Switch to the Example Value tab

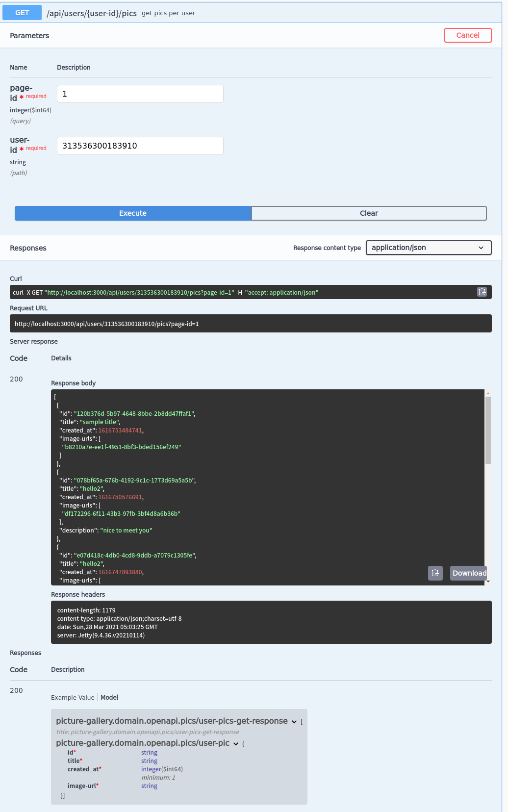click(x=73, y=697)
